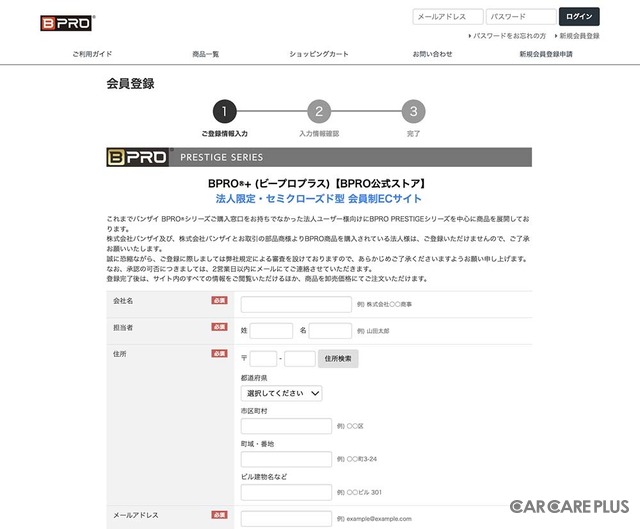This screenshot has height=529, width=640.
Task: Click step 2 circle icon
Action: pyautogui.click(x=319, y=111)
